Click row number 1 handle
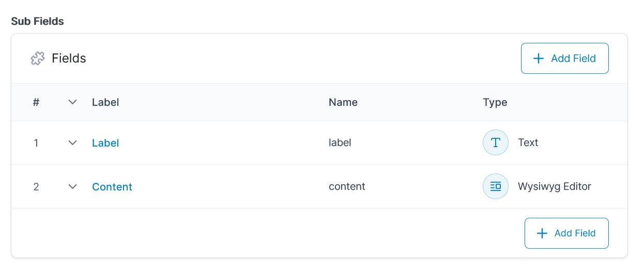644x275 pixels. pyautogui.click(x=36, y=143)
